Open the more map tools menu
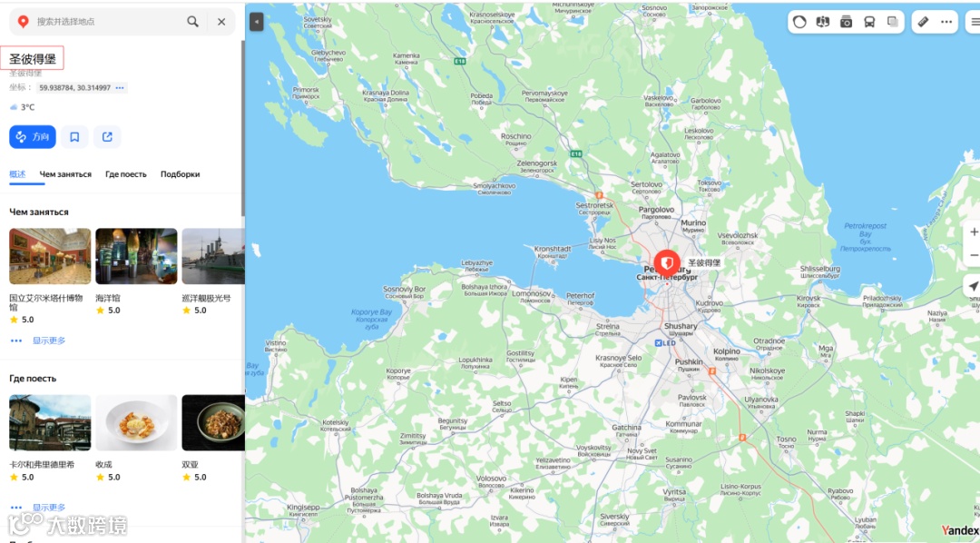Image resolution: width=980 pixels, height=543 pixels. 946,22
